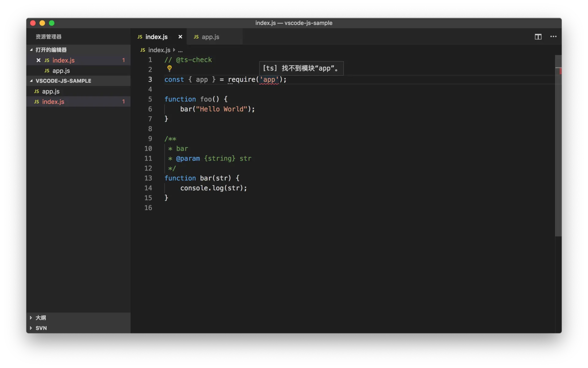The image size is (588, 368).
Task: Click the yellow minimize window button
Action: click(42, 23)
